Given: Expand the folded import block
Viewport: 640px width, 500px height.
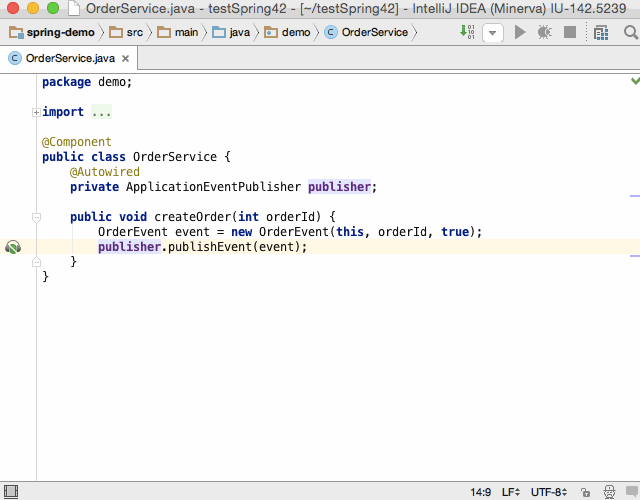Looking at the screenshot, I should pyautogui.click(x=36, y=112).
